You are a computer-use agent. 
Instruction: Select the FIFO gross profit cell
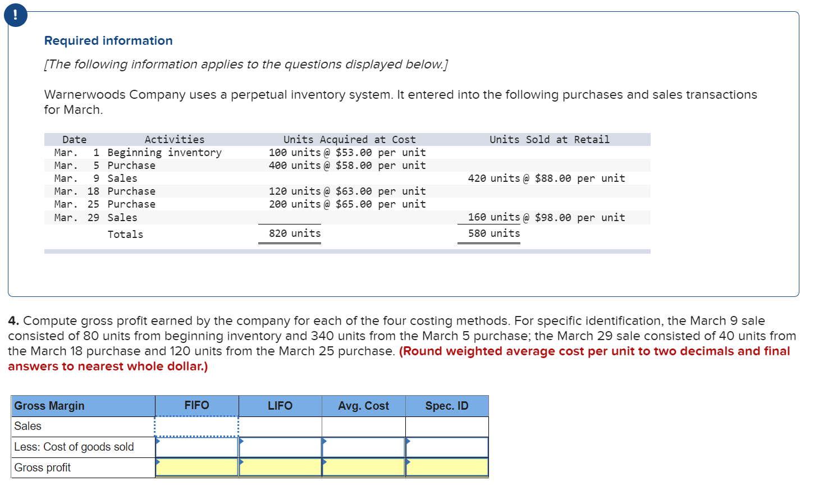(x=196, y=468)
